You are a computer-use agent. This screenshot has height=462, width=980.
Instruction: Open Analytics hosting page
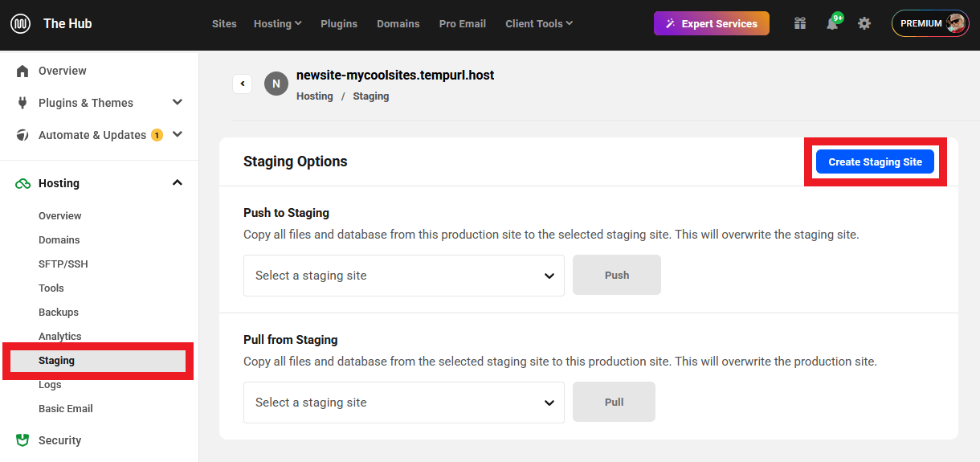point(60,336)
